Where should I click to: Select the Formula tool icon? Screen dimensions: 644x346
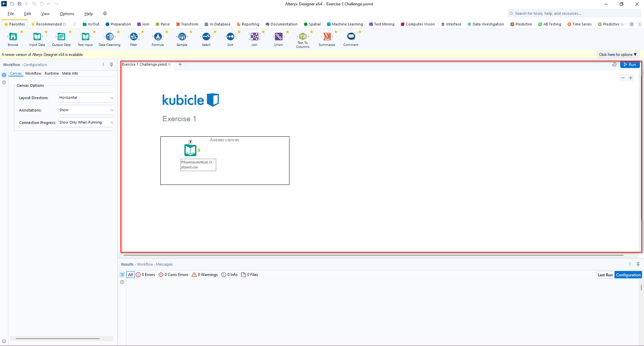pos(158,37)
